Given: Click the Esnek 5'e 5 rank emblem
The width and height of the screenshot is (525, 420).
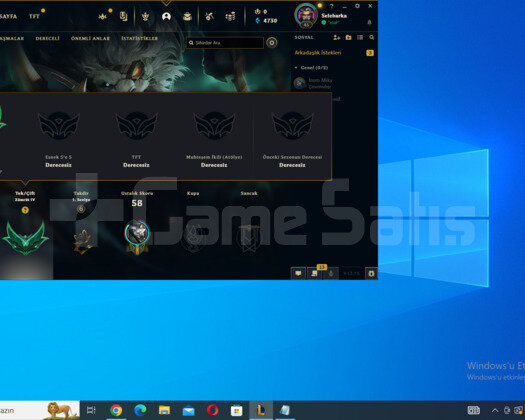Looking at the screenshot, I should point(59,125).
